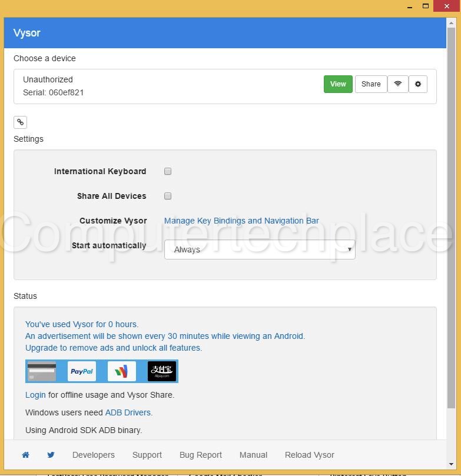461x476 pixels.
Task: Click the green View button
Action: 338,84
